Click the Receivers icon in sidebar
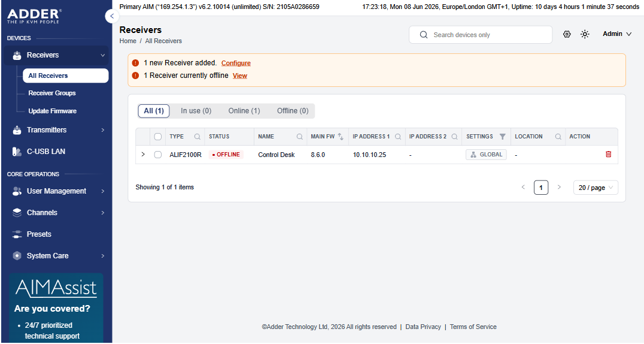This screenshot has height=344, width=644. coord(17,55)
